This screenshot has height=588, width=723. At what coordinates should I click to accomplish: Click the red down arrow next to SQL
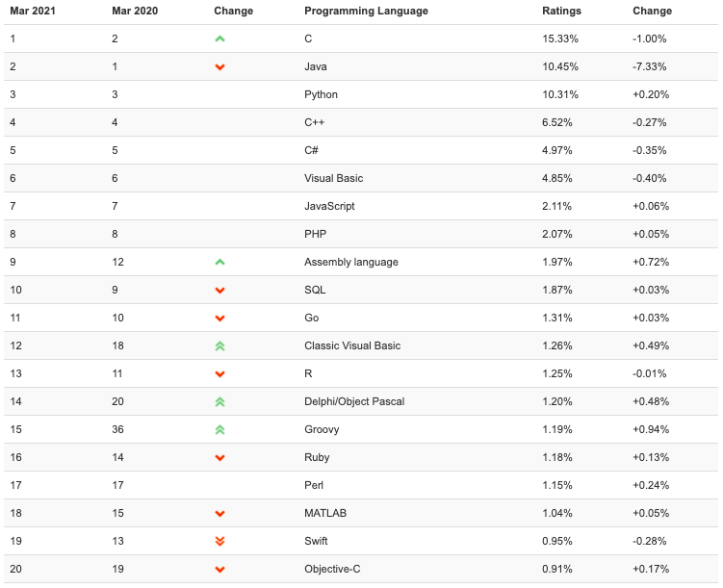(x=219, y=291)
